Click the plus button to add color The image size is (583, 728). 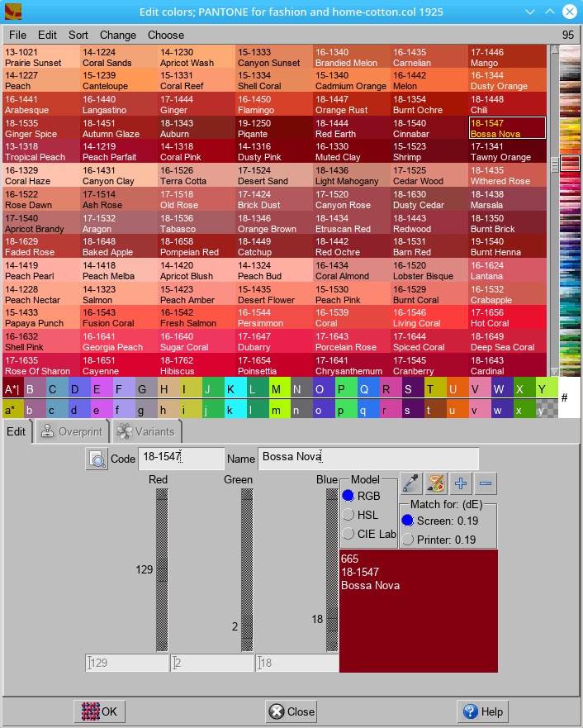(461, 483)
